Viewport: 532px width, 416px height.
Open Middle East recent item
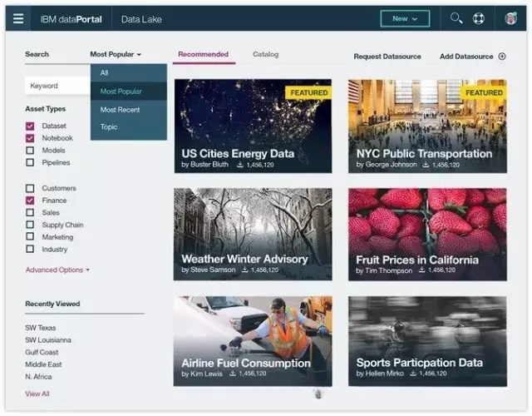pyautogui.click(x=43, y=364)
